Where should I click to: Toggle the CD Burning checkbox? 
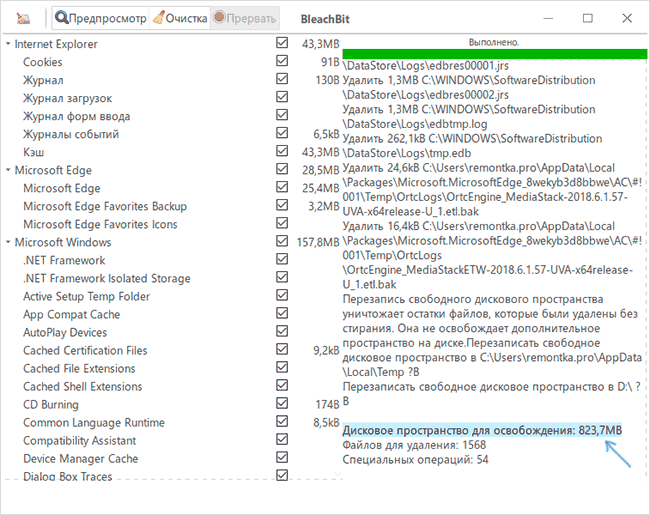point(282,403)
